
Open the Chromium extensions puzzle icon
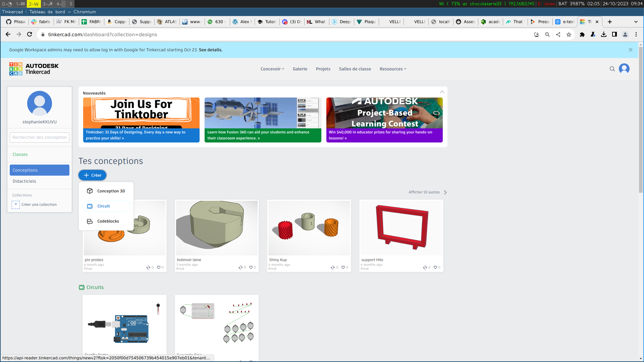[x=582, y=35]
